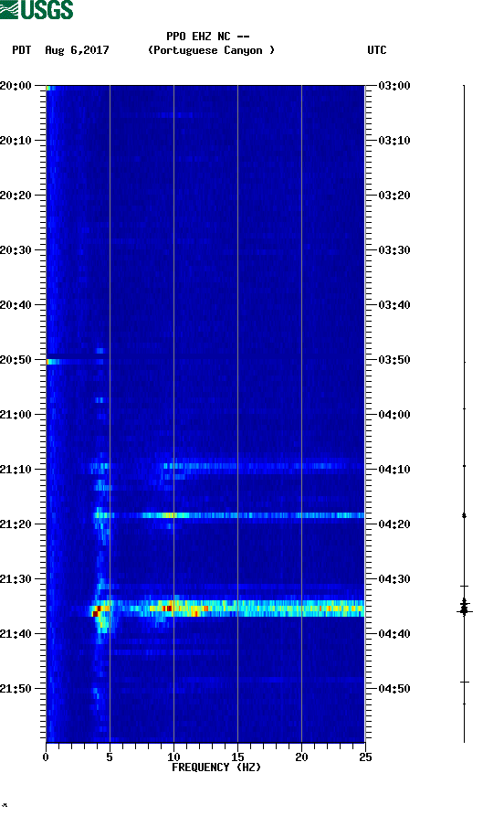Screen dimensions: 504x815
Task: Click the 04:30 UTC time label
Action: click(x=394, y=579)
